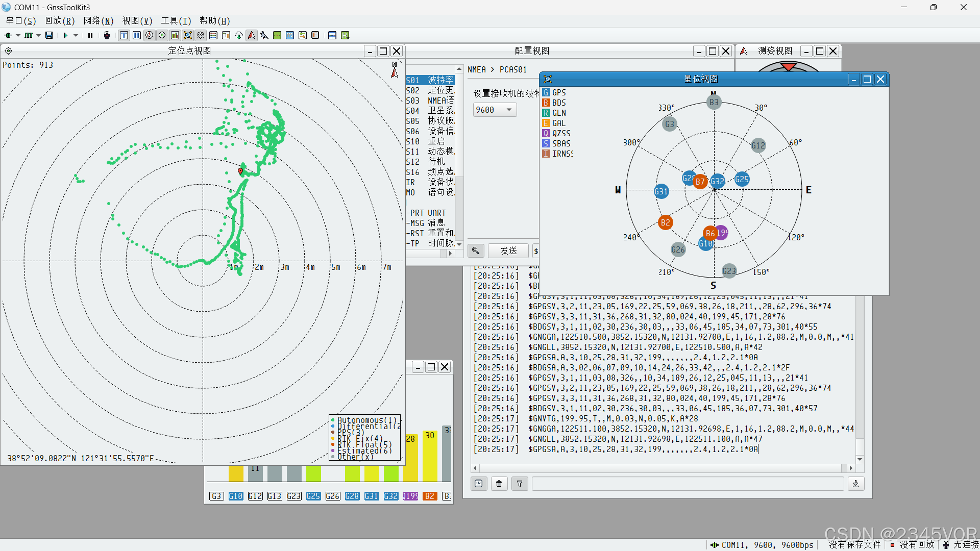Open dropdown arrow next to baud icon
The height and width of the screenshot is (551, 980).
coord(38,35)
